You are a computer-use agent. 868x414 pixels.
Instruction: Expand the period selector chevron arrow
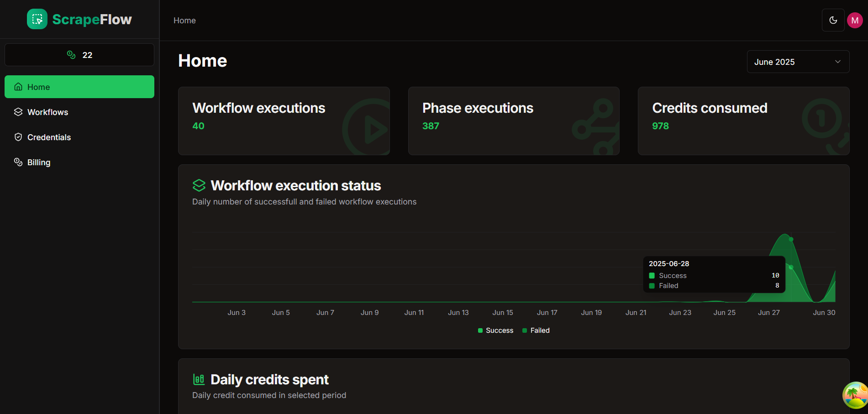click(837, 62)
